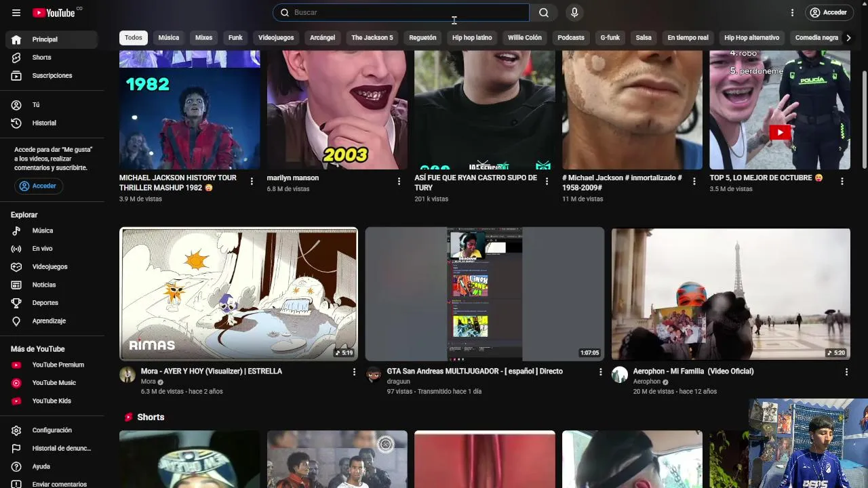Click the search magnifier button
The width and height of the screenshot is (868, 488).
(544, 12)
